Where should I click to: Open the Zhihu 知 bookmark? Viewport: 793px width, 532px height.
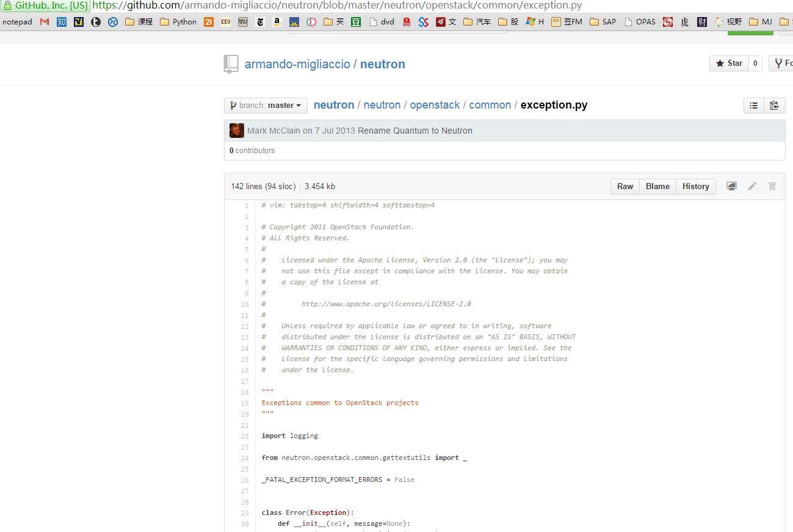tap(62, 22)
